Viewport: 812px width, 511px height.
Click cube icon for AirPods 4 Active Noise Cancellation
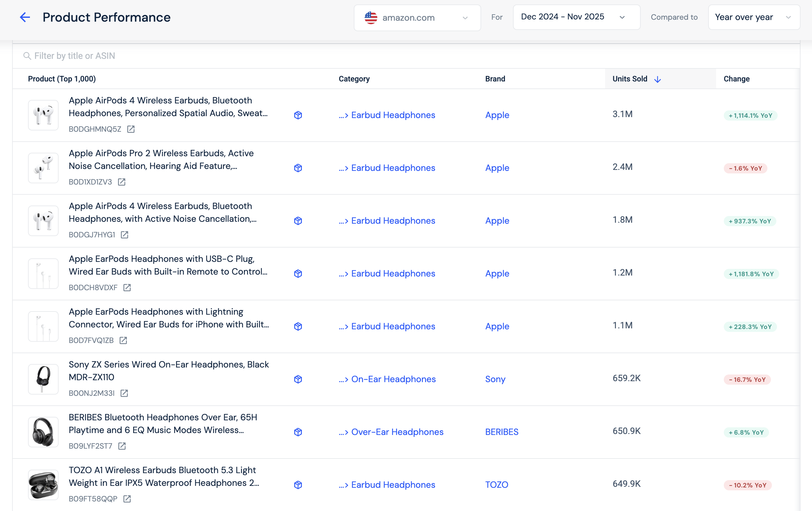(x=298, y=221)
